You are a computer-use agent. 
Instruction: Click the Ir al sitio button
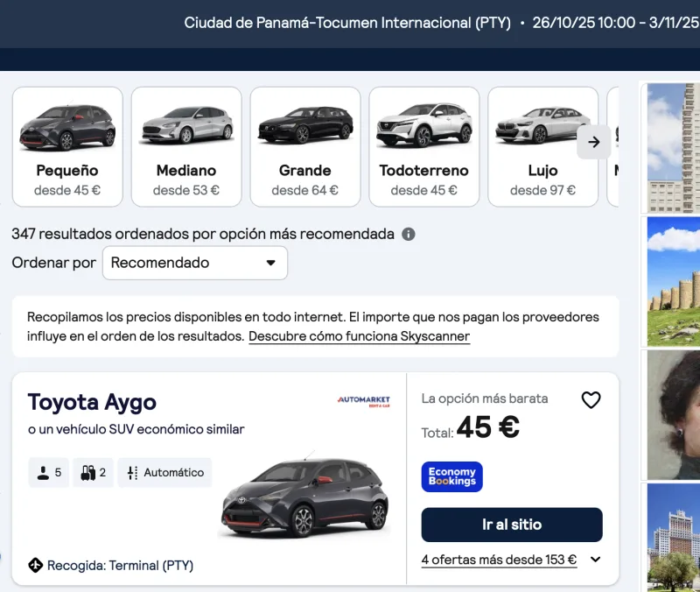coord(512,525)
